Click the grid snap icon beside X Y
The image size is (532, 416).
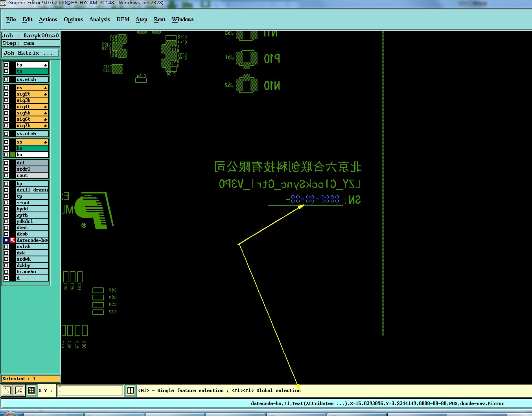click(31, 390)
